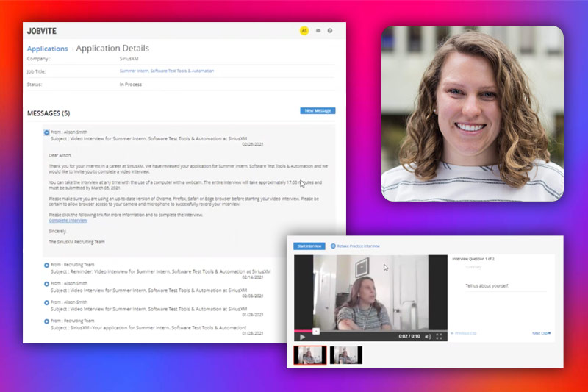Open the mail envelope icon in Jobvite header
Image resolution: width=588 pixels, height=392 pixels.
coord(318,31)
